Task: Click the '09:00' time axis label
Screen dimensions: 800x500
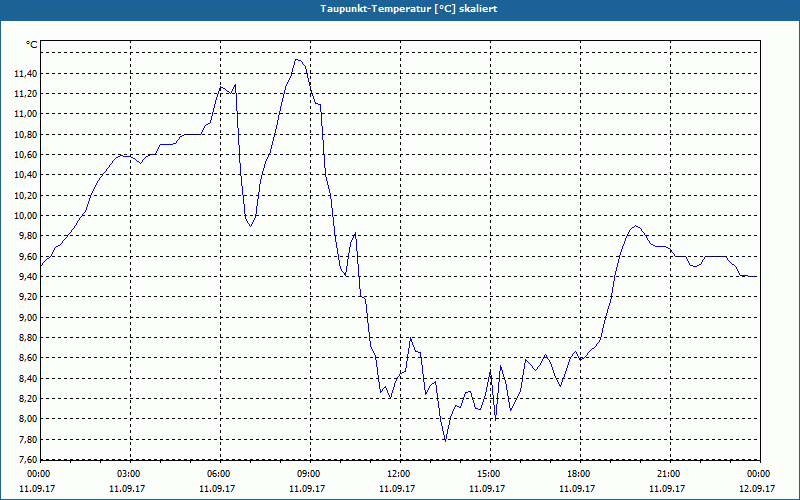Action: tap(308, 474)
